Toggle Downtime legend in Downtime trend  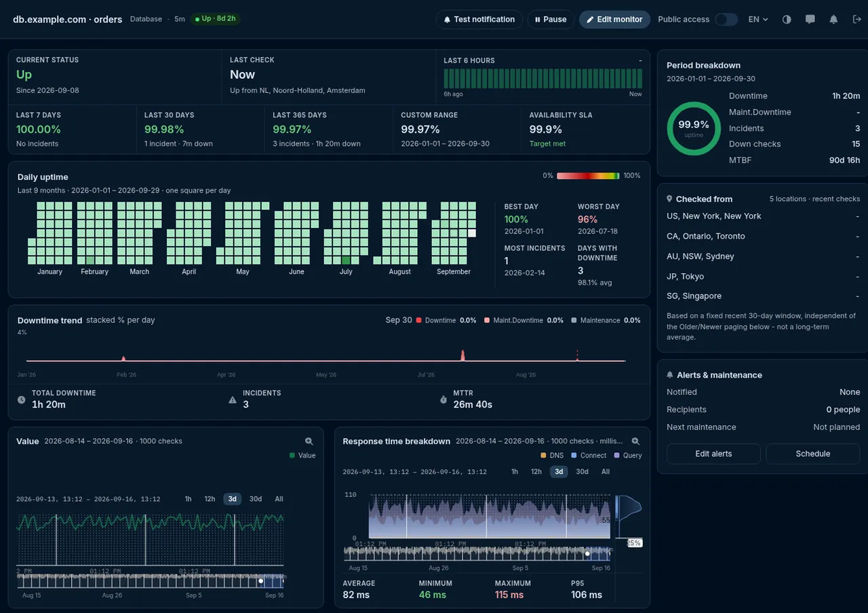pyautogui.click(x=436, y=320)
